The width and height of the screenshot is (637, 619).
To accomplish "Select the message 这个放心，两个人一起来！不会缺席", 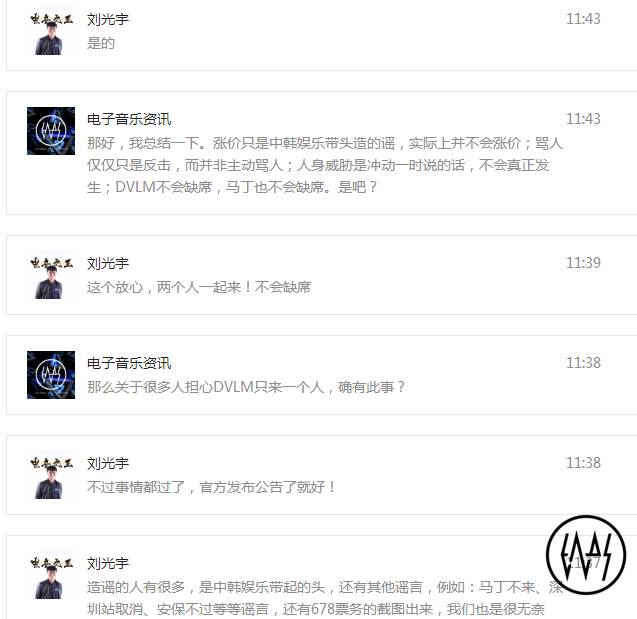I will 199,287.
